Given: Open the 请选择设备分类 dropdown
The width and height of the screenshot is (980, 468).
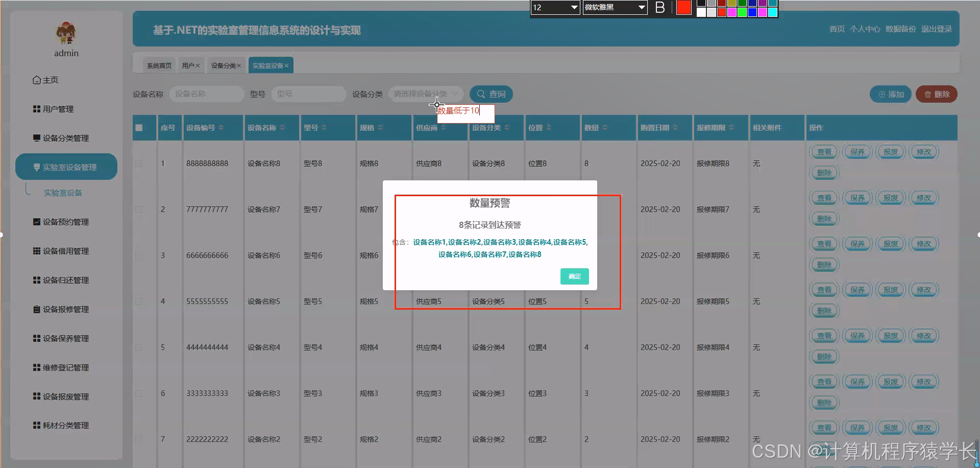Looking at the screenshot, I should point(426,94).
